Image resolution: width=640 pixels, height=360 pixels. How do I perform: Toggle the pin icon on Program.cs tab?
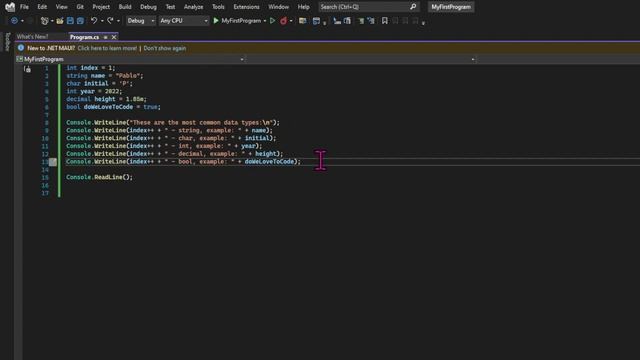pyautogui.click(x=105, y=37)
